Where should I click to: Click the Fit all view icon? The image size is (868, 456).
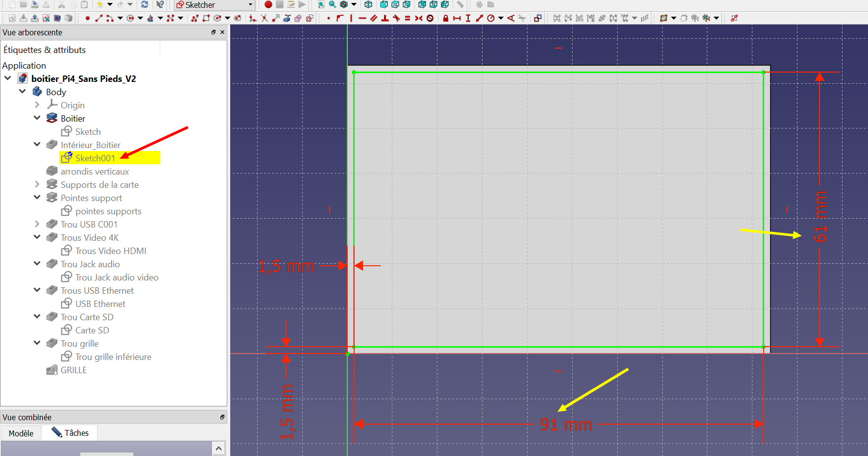[x=321, y=4]
